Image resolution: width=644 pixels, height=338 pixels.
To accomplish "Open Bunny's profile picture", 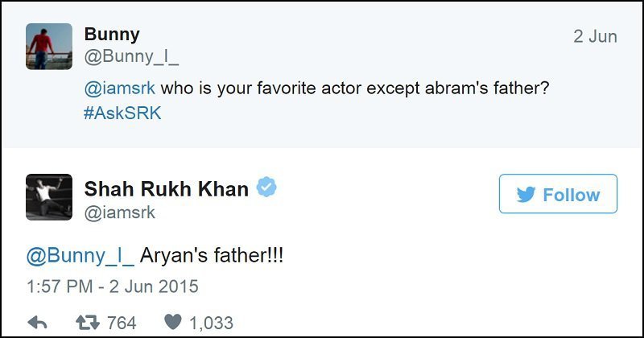I will point(49,47).
